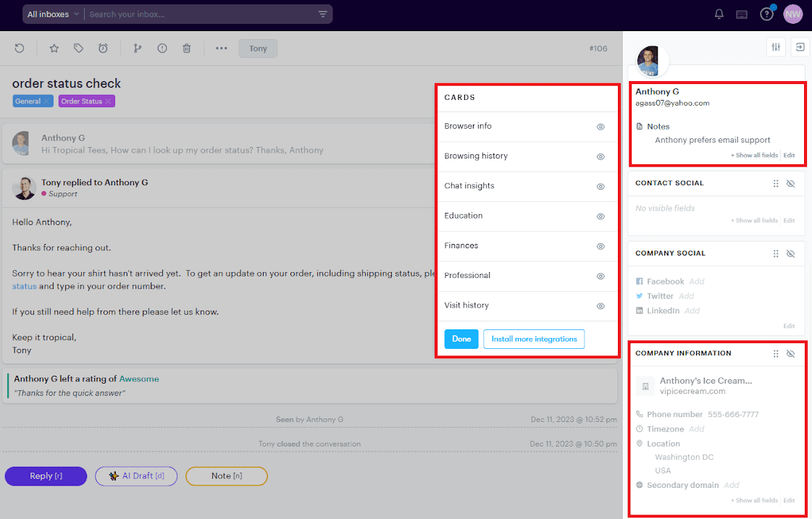Click the Done button in Cards panel
This screenshot has width=812, height=519.
[x=461, y=338]
